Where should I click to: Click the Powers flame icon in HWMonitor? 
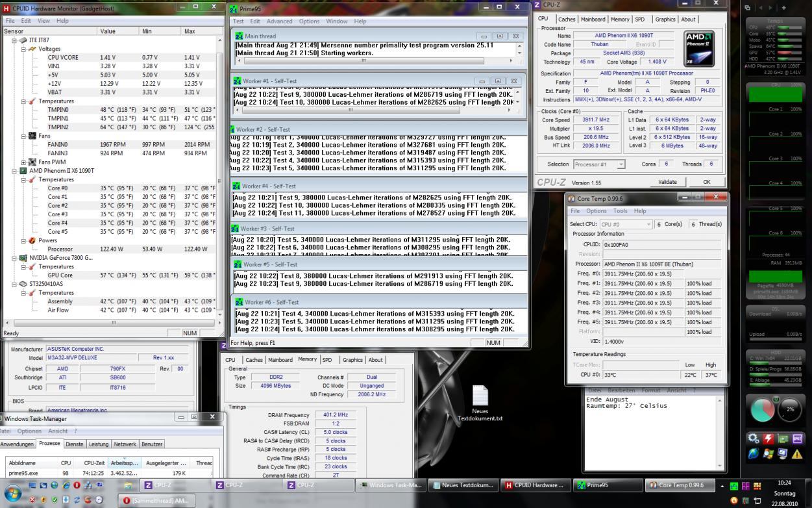click(32, 240)
